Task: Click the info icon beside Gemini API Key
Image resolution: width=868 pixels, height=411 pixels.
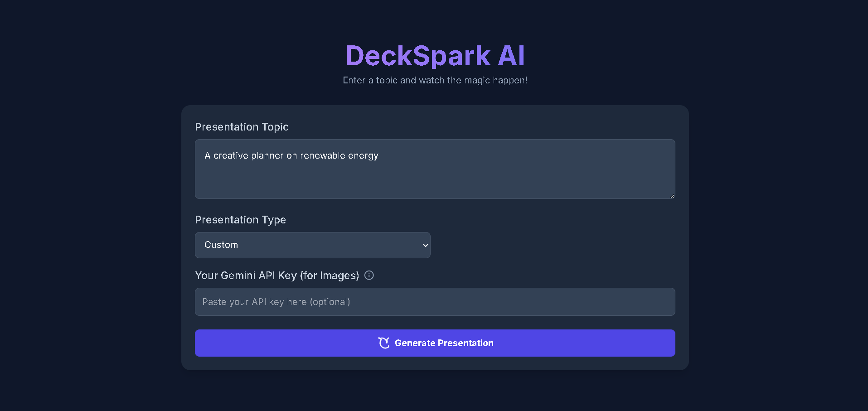Action: (369, 275)
